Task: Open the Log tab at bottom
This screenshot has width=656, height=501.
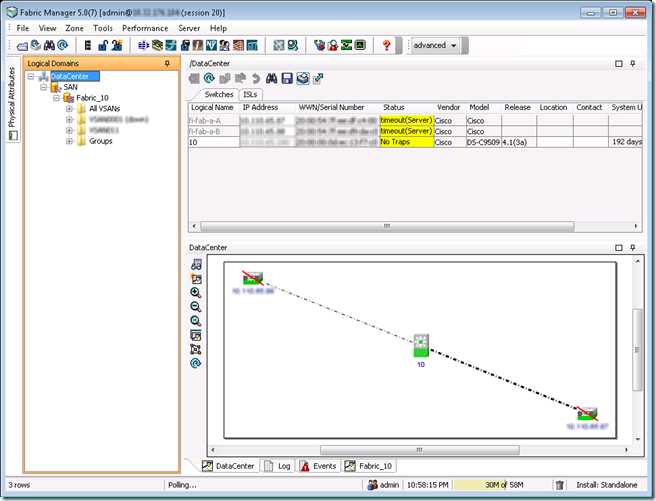Action: click(278, 466)
